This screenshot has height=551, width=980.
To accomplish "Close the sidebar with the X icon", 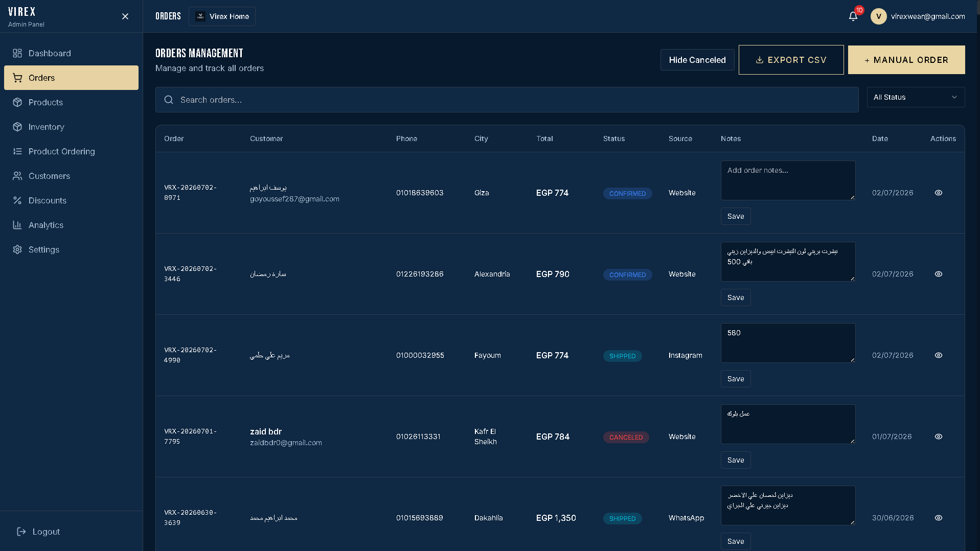I will click(x=125, y=16).
